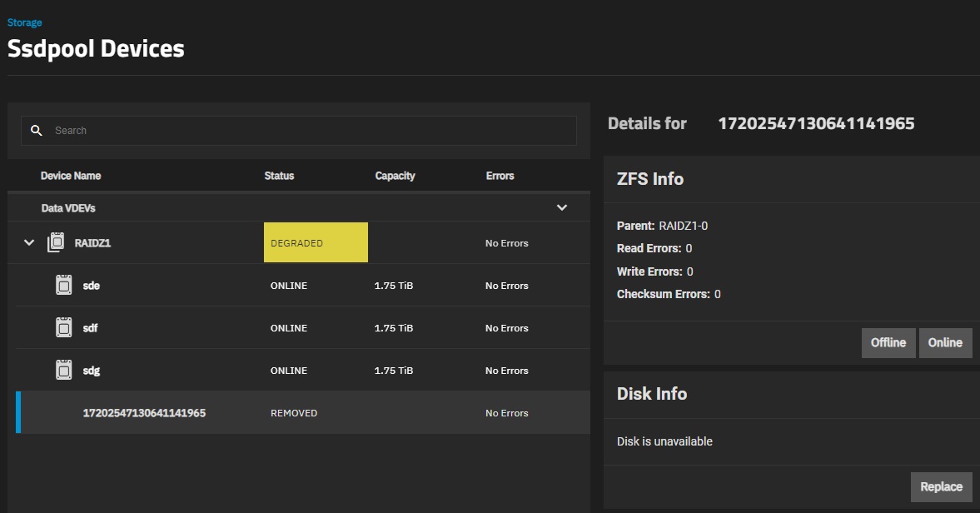Focus the device Search field

(308, 131)
